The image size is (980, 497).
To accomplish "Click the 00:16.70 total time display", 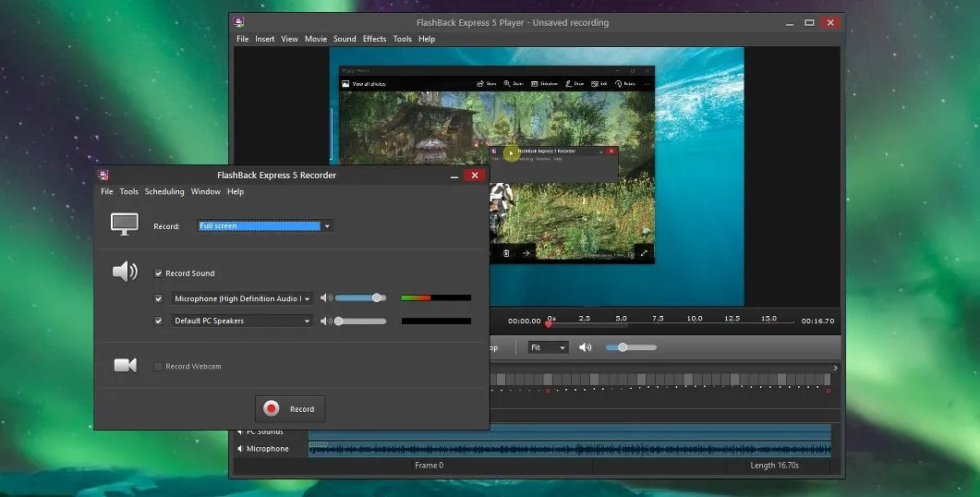I will click(817, 321).
